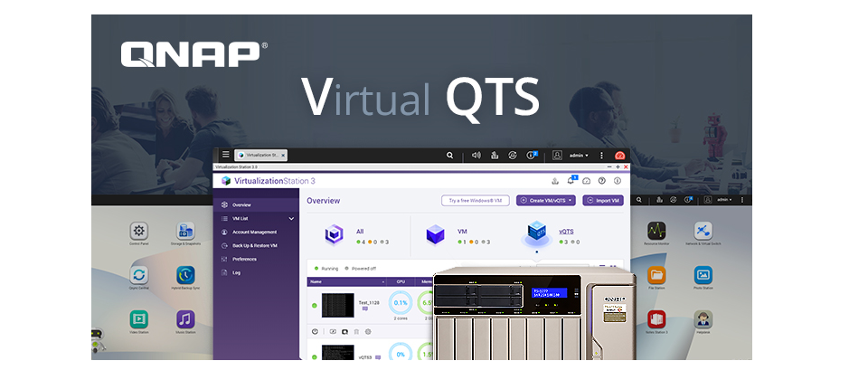This screenshot has width=868, height=380.
Task: Open Helpdesk on the desktop
Action: tap(703, 322)
